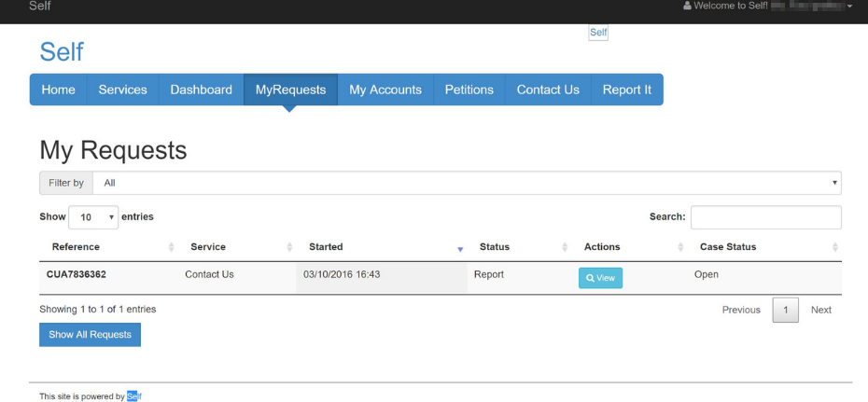This screenshot has height=402, width=868.
Task: Click the user icon beside Welcome to Self
Action: tap(688, 7)
